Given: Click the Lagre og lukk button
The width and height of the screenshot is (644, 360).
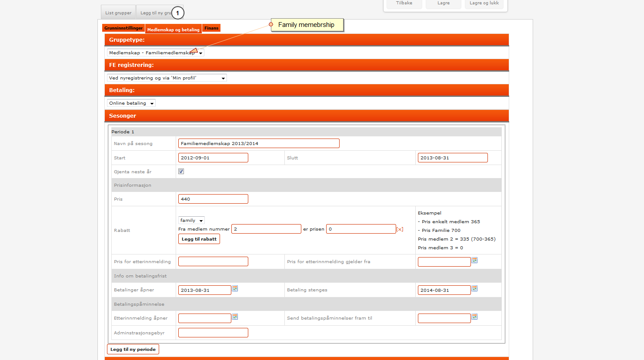Looking at the screenshot, I should pyautogui.click(x=484, y=3).
